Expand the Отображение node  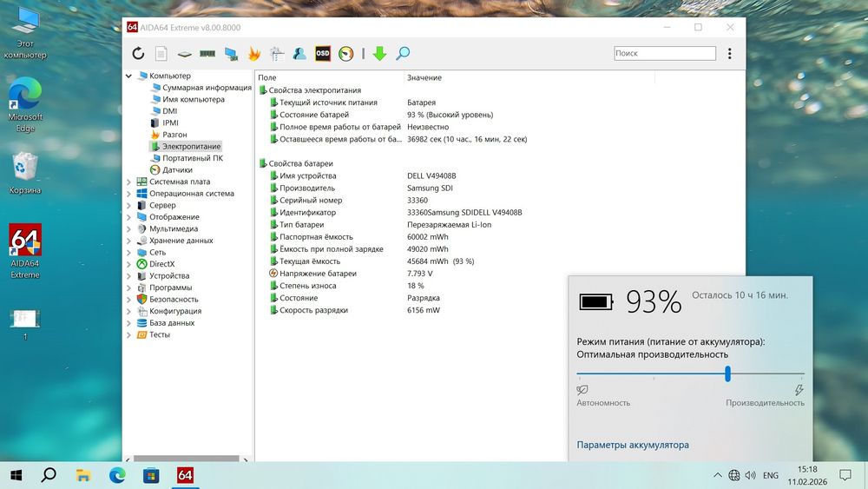pyautogui.click(x=129, y=217)
